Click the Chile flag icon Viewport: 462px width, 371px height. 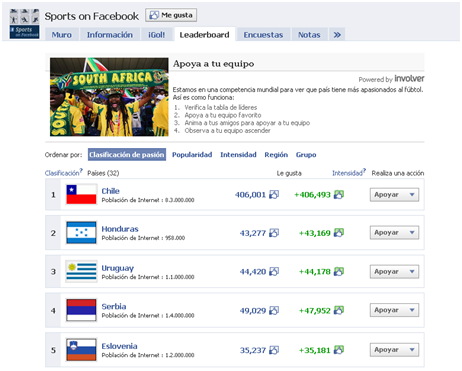(81, 195)
